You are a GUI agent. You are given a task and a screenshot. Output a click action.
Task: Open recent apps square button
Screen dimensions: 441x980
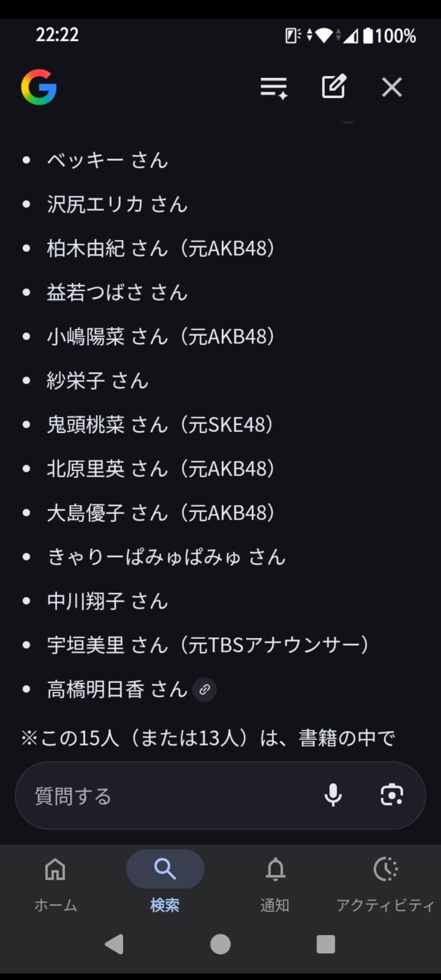(x=326, y=944)
